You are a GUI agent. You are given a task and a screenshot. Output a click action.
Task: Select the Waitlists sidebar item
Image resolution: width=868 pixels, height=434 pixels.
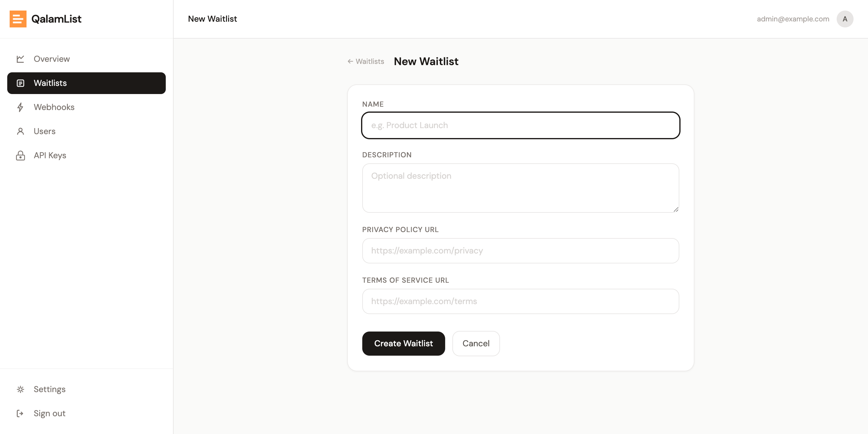(x=86, y=83)
